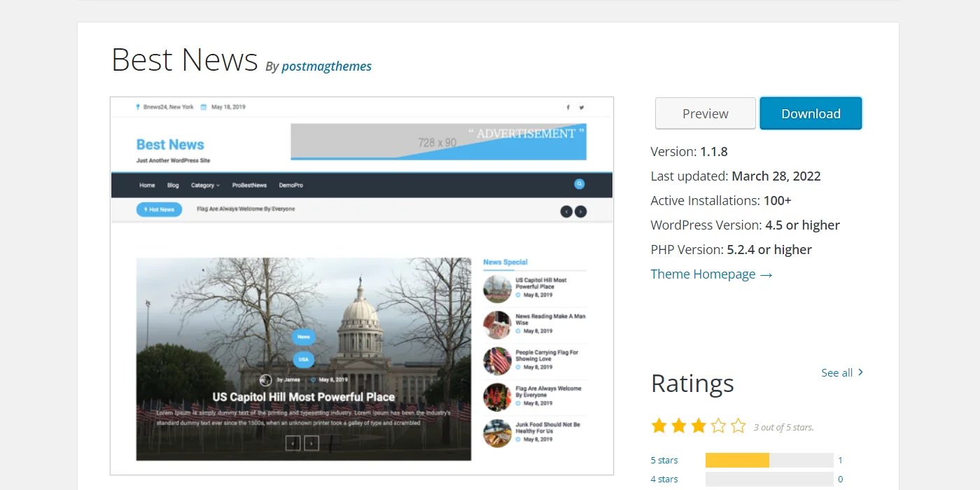Click the 728 x 90 advertisement banner
The height and width of the screenshot is (490, 980).
point(438,142)
